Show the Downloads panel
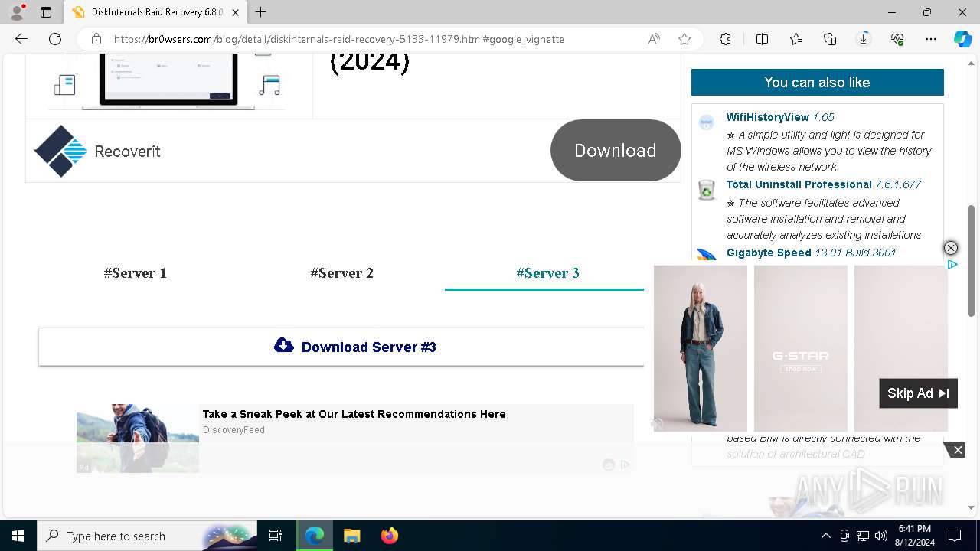Image resolution: width=980 pixels, height=551 pixels. tap(864, 39)
